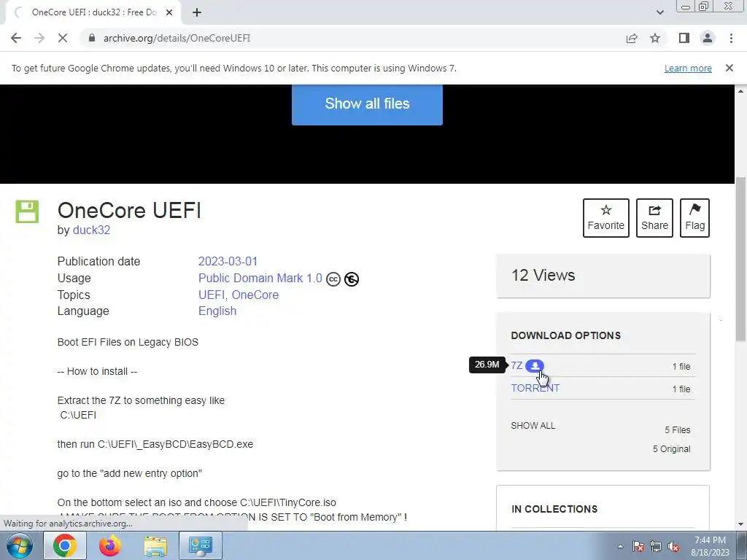Click the 7Z download link
Viewport: 747px width, 560px height.
tap(516, 365)
